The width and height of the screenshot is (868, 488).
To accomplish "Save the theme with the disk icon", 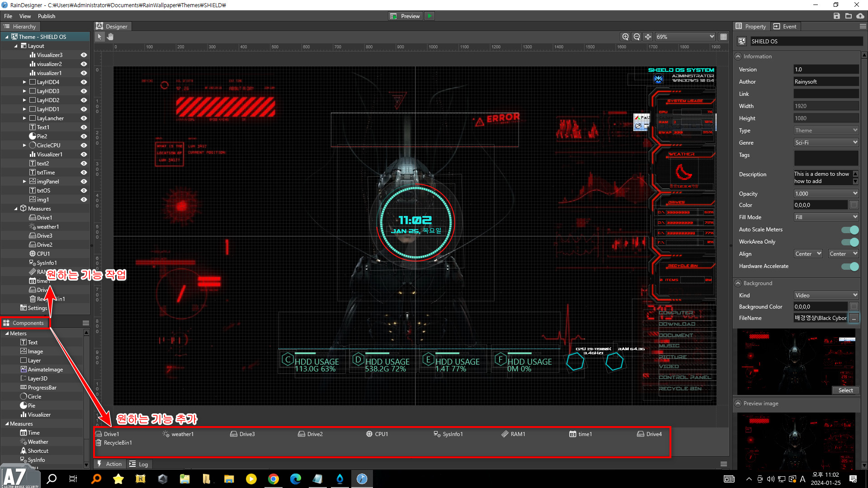I will click(836, 16).
